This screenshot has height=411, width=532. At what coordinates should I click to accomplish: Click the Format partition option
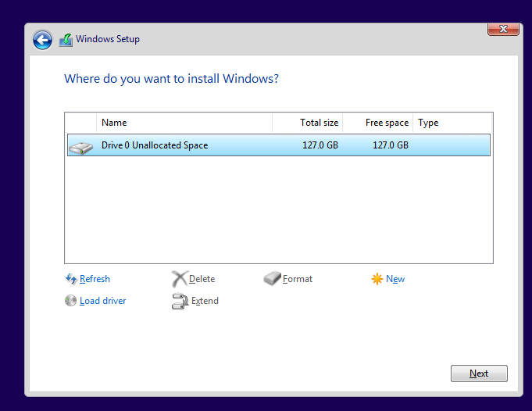[x=298, y=279]
